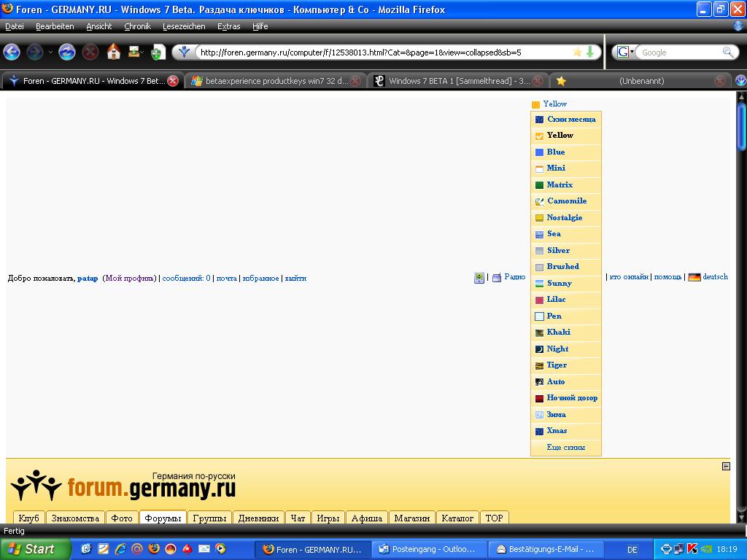Switch to the Unbenannt tab

coord(640,81)
